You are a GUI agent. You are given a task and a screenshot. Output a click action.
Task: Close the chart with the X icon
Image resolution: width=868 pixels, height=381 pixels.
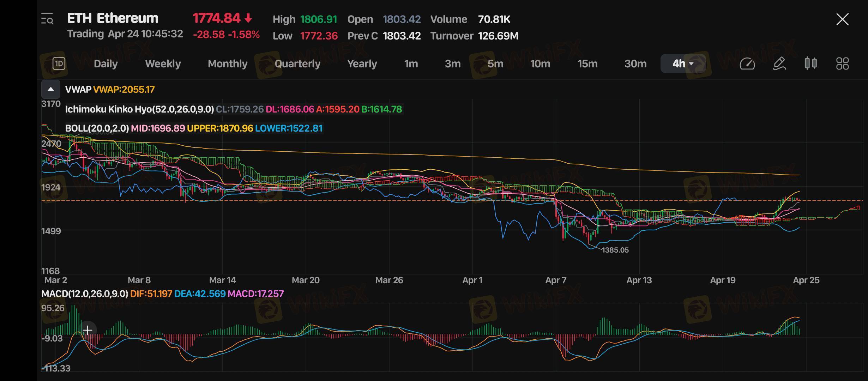click(x=842, y=19)
